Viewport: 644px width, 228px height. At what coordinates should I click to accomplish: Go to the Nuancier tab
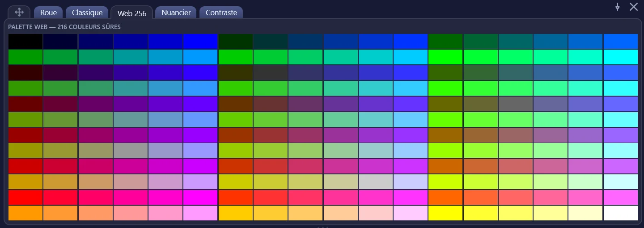pyautogui.click(x=176, y=13)
